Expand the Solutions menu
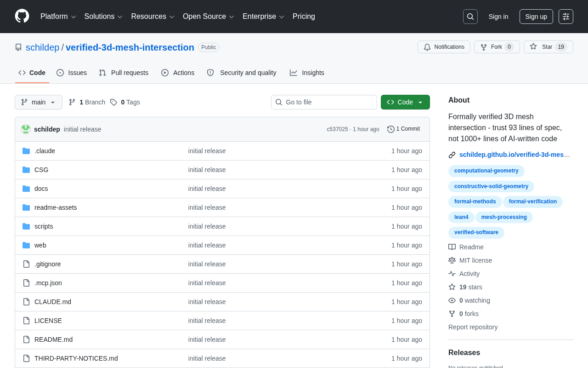 (x=103, y=17)
